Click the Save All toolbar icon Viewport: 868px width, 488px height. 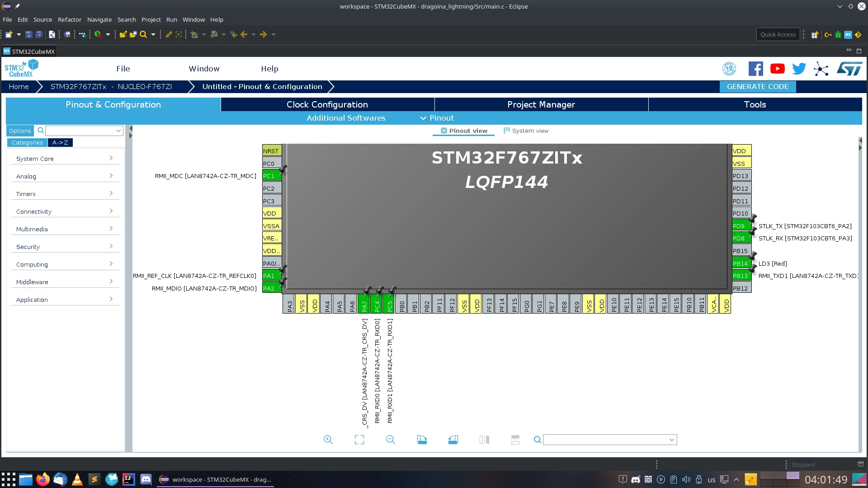(39, 34)
